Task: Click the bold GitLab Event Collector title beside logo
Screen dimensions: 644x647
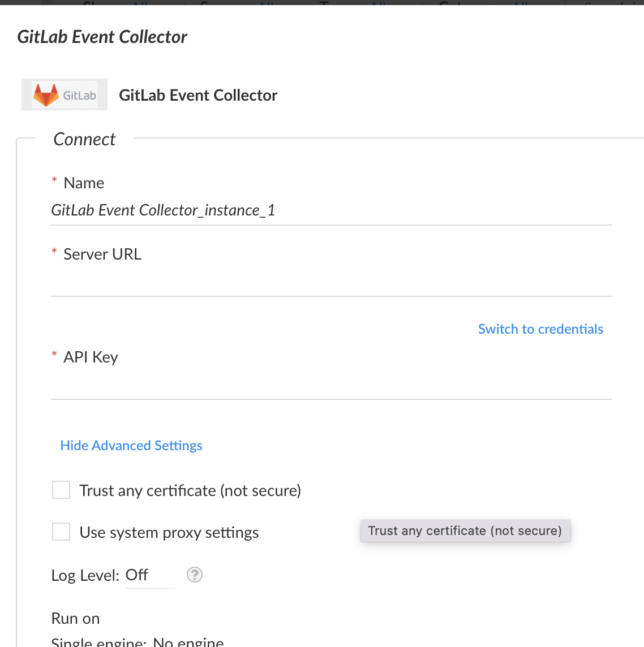Action: (198, 96)
